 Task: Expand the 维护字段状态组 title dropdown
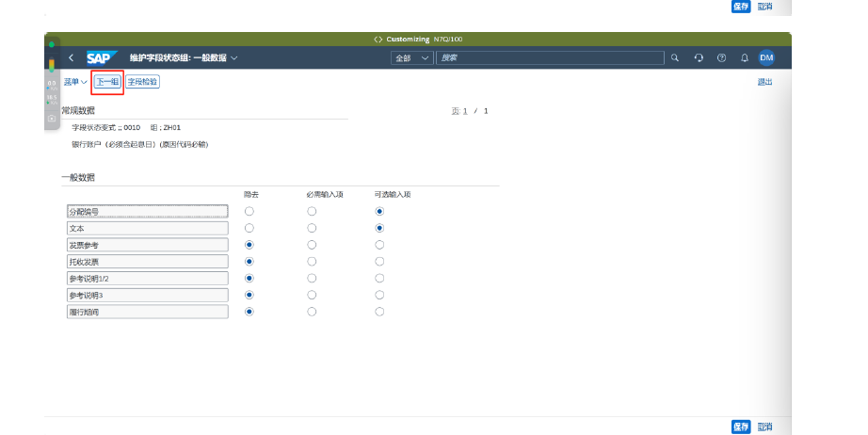coord(234,58)
